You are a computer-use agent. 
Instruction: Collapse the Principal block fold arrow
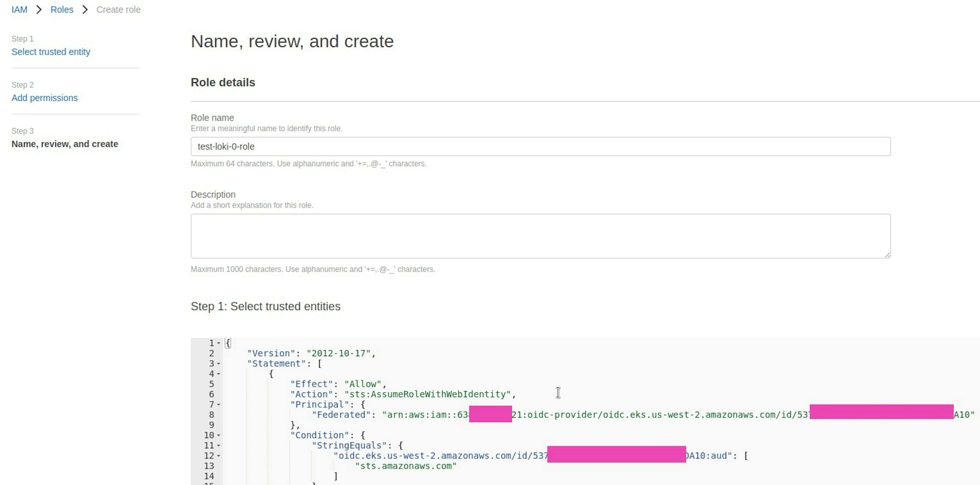[x=219, y=405]
